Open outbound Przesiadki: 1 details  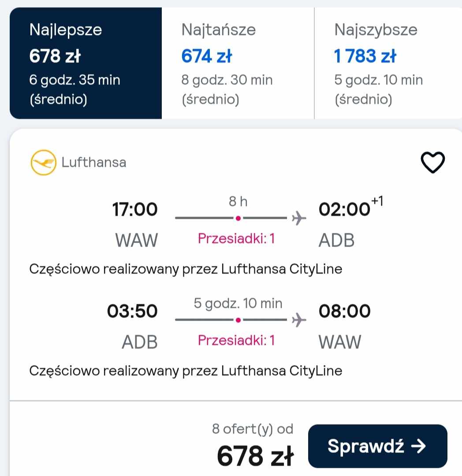[236, 238]
